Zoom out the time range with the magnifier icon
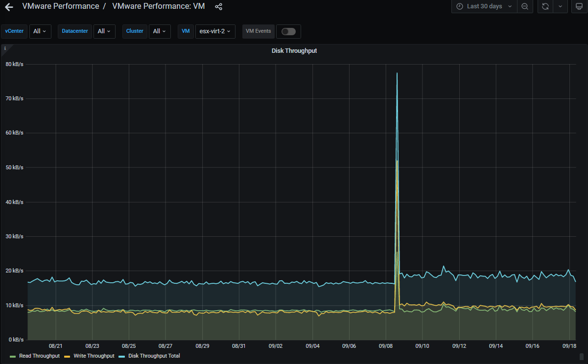 point(525,6)
